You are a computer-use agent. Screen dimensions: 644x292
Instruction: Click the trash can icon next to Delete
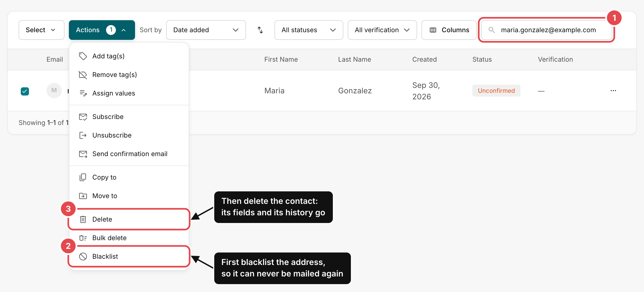(83, 219)
